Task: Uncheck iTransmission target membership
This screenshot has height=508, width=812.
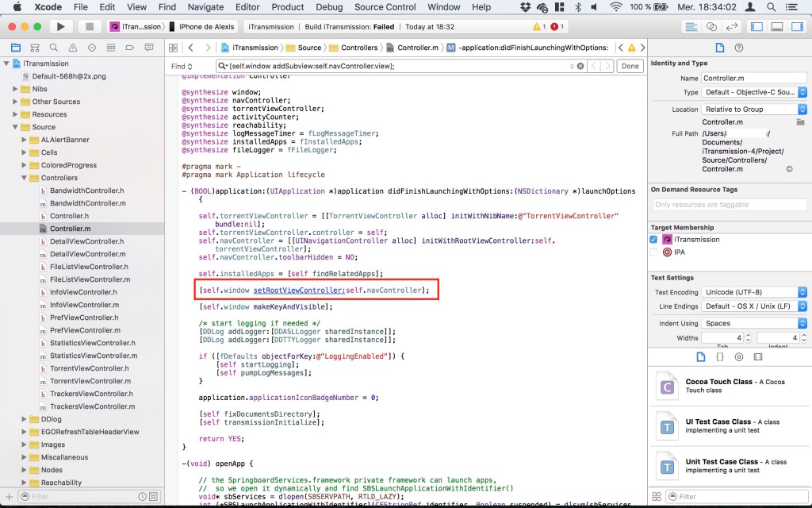Action: pos(653,240)
